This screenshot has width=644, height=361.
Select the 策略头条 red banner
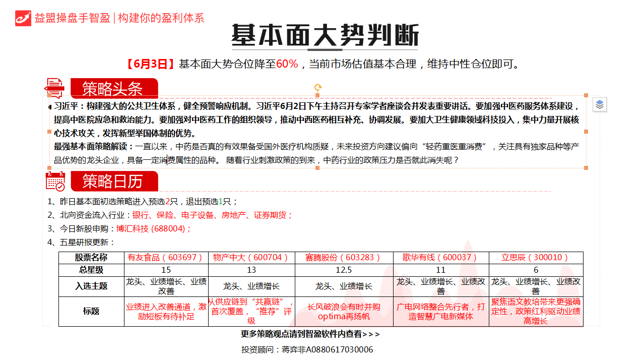click(x=114, y=89)
